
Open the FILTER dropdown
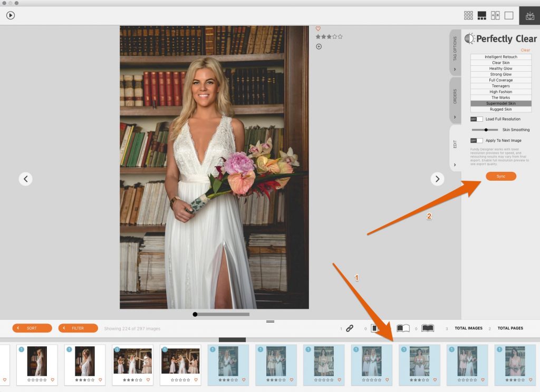coord(78,328)
